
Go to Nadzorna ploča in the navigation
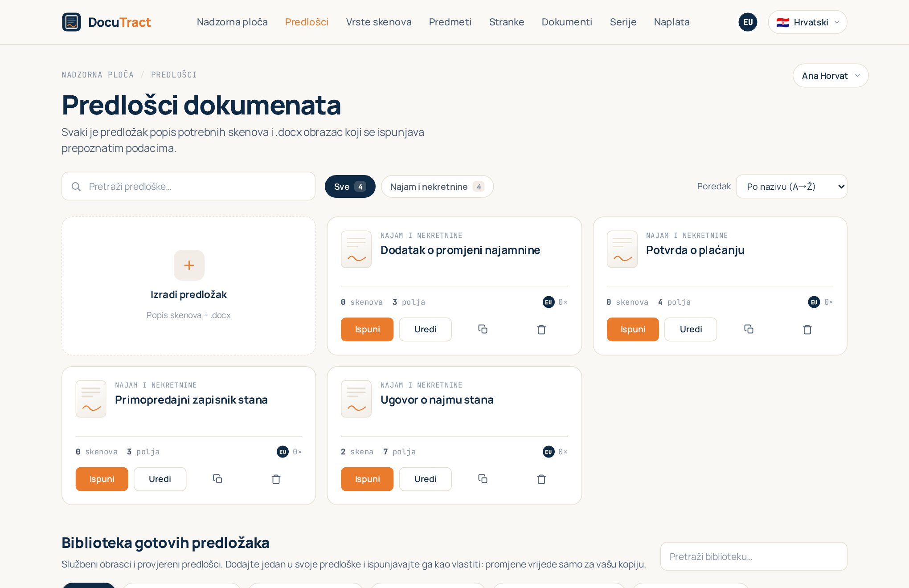coord(232,22)
